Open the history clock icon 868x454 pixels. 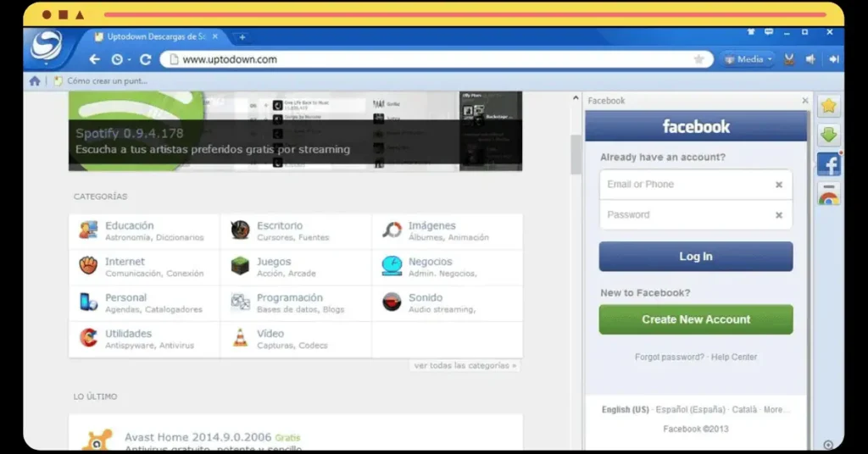(x=117, y=59)
